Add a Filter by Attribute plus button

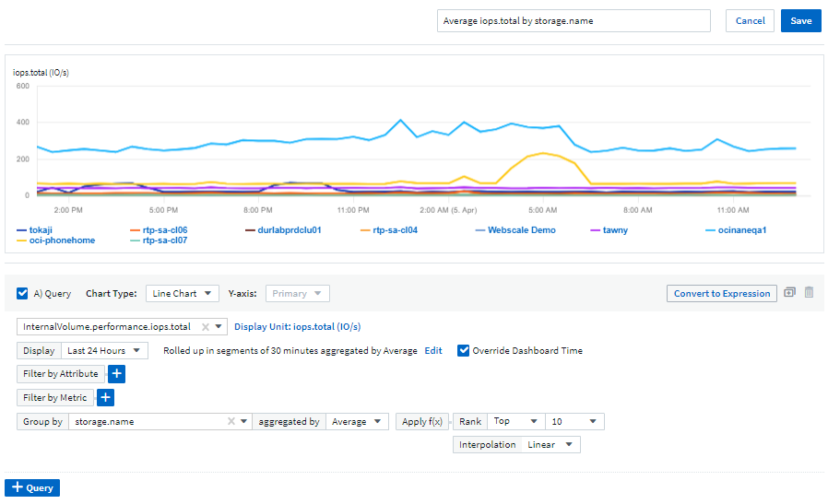point(116,374)
